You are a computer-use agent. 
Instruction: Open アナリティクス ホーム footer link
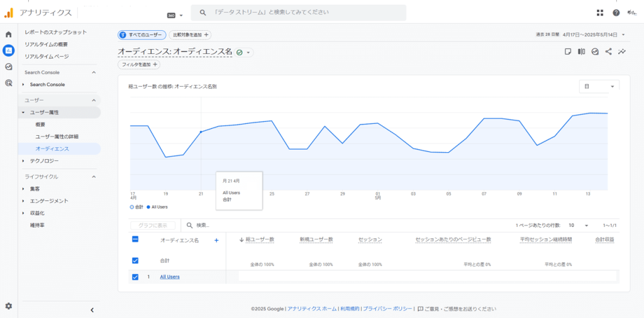pyautogui.click(x=312, y=309)
